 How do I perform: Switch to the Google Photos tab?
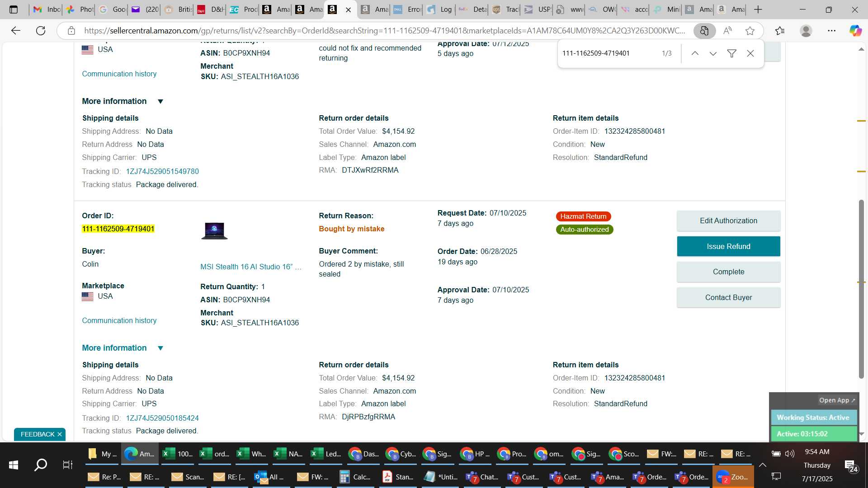(x=79, y=9)
